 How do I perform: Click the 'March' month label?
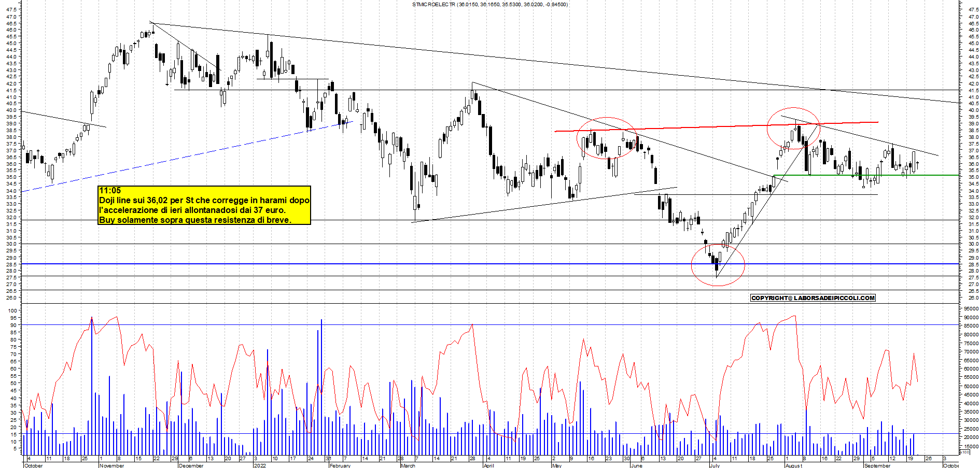click(x=408, y=465)
